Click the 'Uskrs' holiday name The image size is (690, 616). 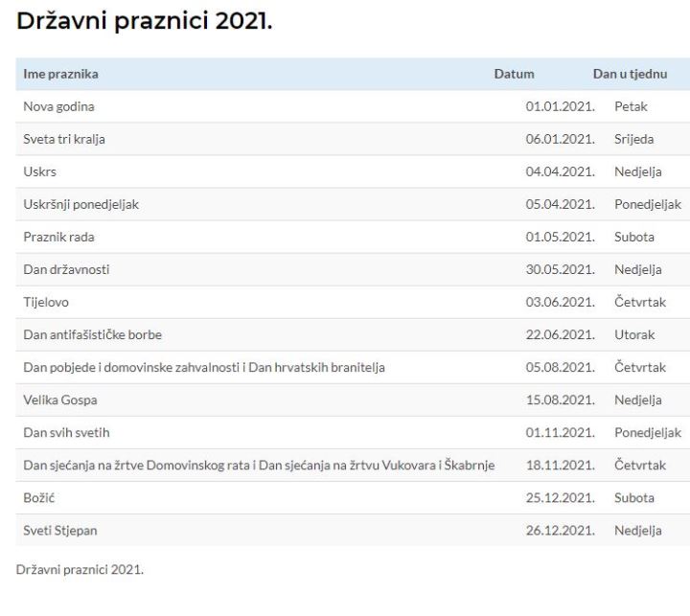39,172
